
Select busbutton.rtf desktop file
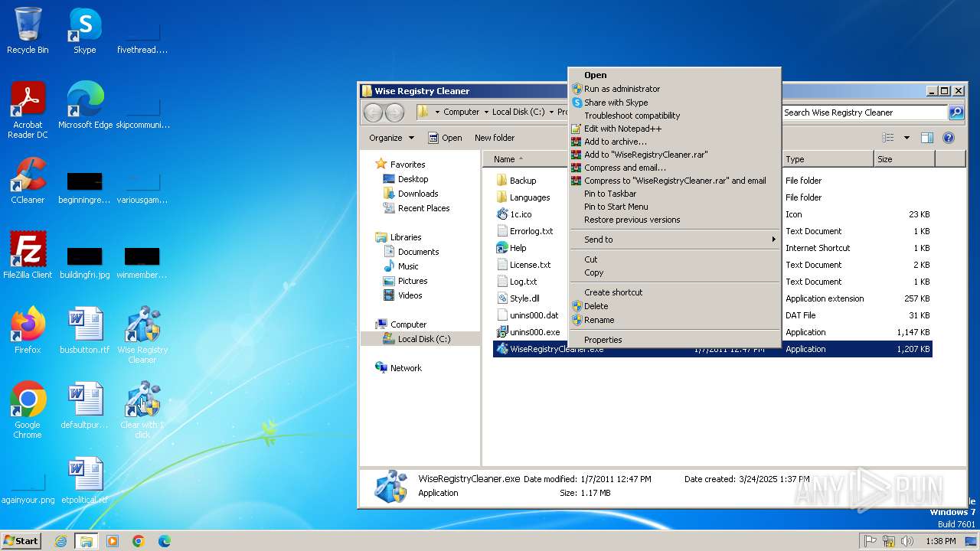pyautogui.click(x=85, y=331)
